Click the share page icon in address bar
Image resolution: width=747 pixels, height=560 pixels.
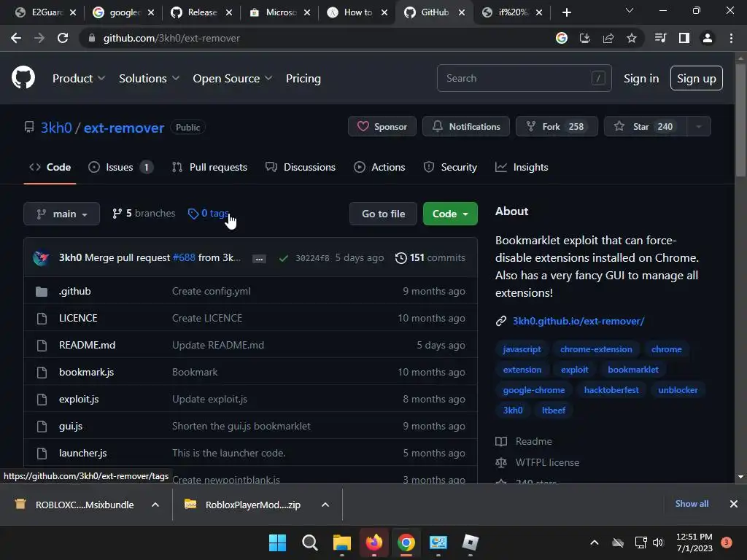coord(608,38)
